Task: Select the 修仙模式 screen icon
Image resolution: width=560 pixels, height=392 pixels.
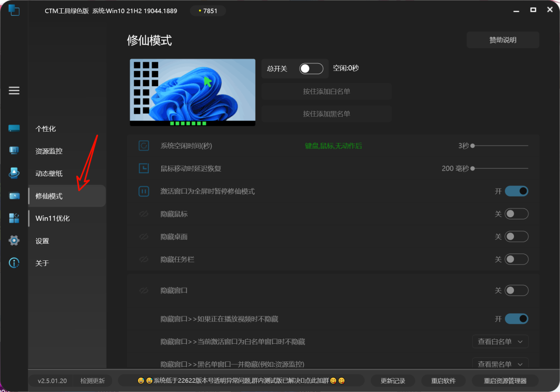Action: click(14, 195)
